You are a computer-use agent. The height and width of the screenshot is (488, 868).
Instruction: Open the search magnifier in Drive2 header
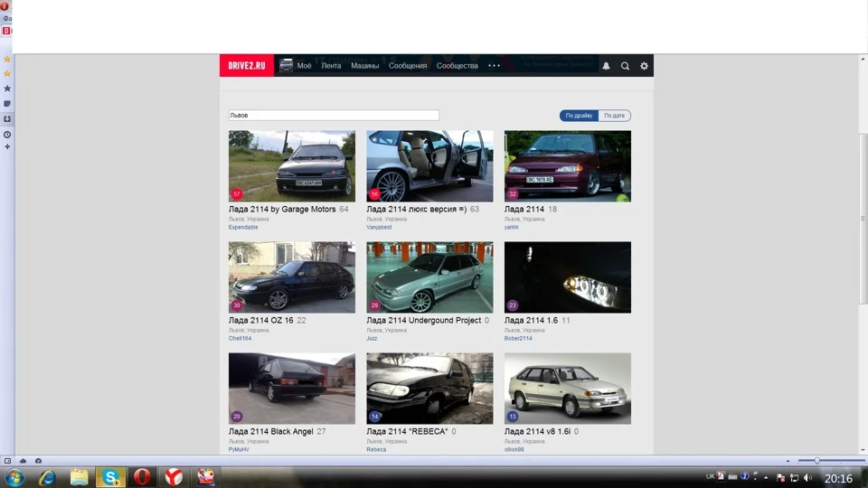(625, 66)
